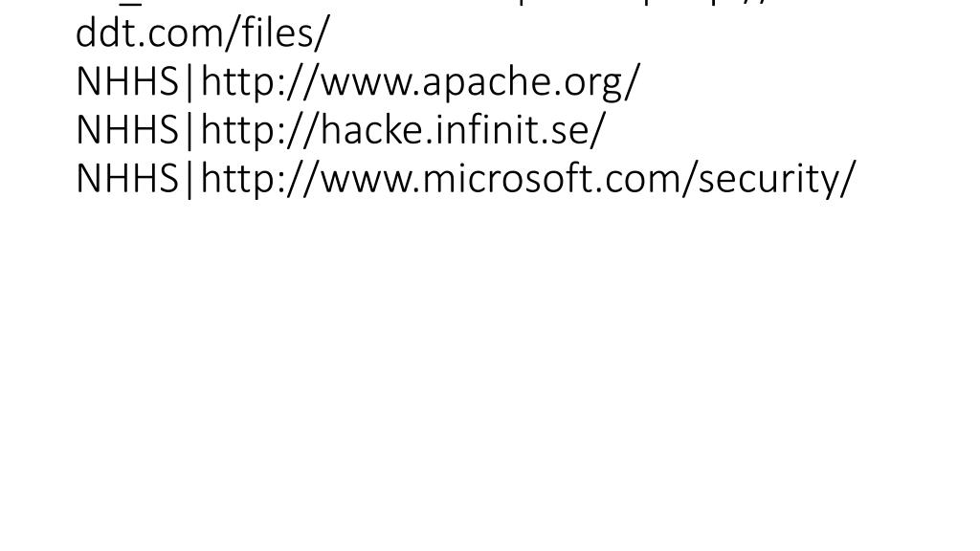Click the NHHS label before apache URL
This screenshot has height=551, width=980.
(x=127, y=82)
